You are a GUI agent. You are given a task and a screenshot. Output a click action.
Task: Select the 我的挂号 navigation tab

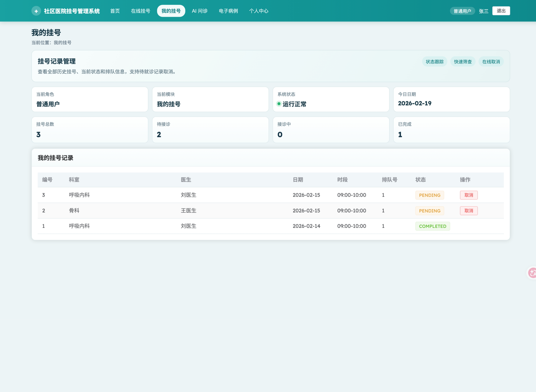pyautogui.click(x=171, y=11)
